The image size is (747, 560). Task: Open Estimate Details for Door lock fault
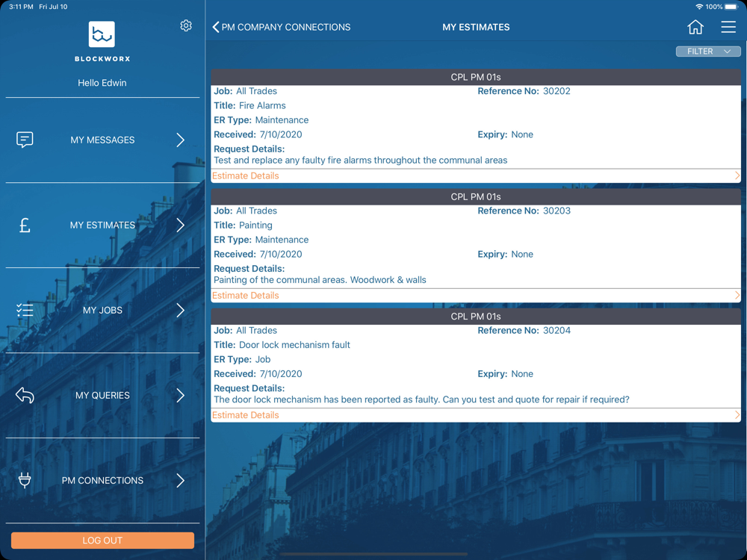475,414
